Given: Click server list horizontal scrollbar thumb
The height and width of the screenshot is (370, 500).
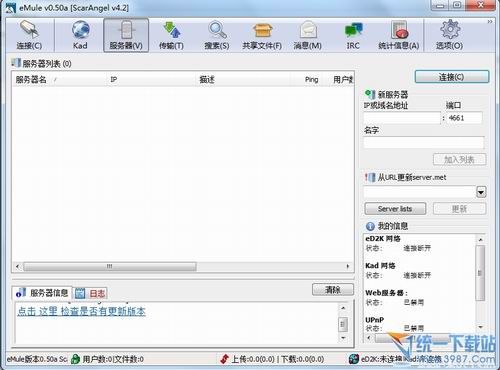Looking at the screenshot, I should [110, 266].
